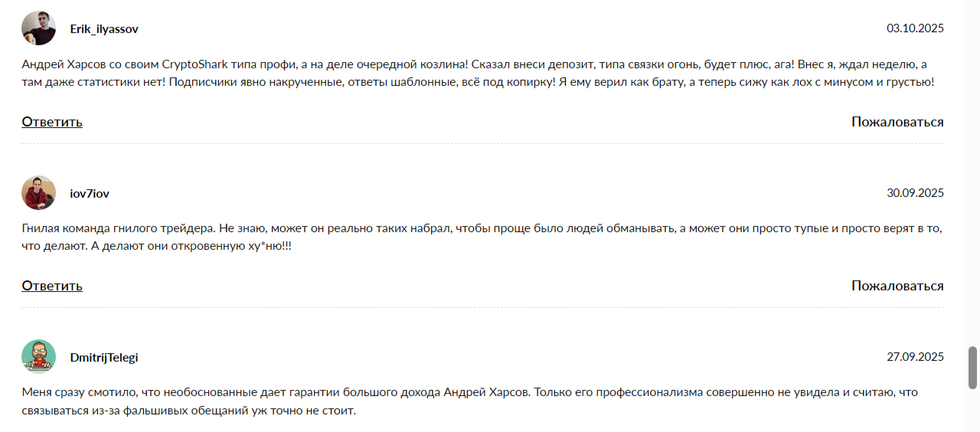Click the iov7iov username
This screenshot has width=980, height=432.
90,194
